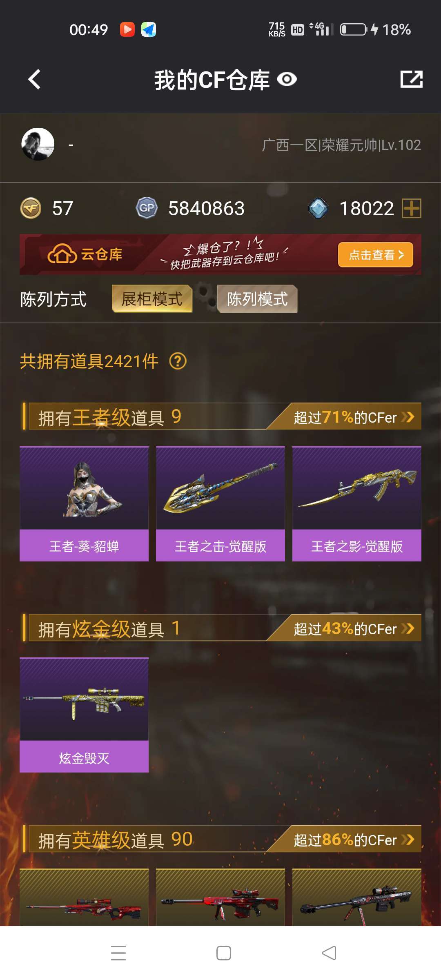Expand 英雄级道具 section via 超过86% arrow
Viewport: 441px width, 980px height.
point(408,840)
